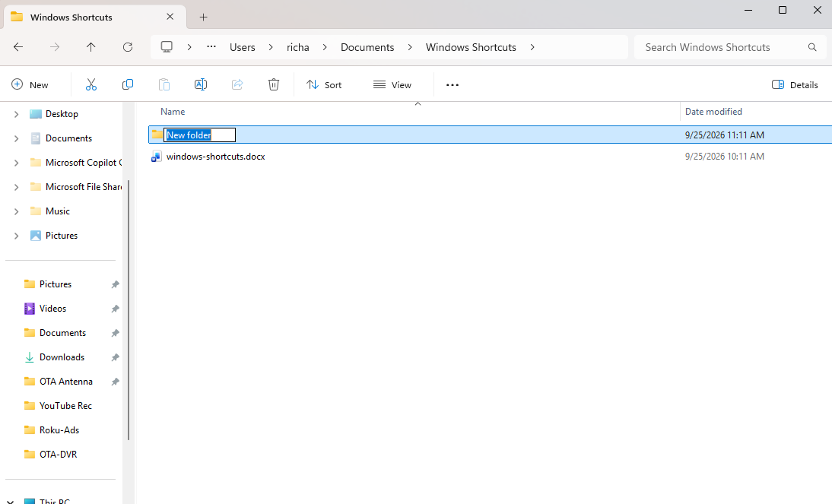Screen dimensions: 832x504
Task: Navigate to Users breadcrumb
Action: coord(243,47)
